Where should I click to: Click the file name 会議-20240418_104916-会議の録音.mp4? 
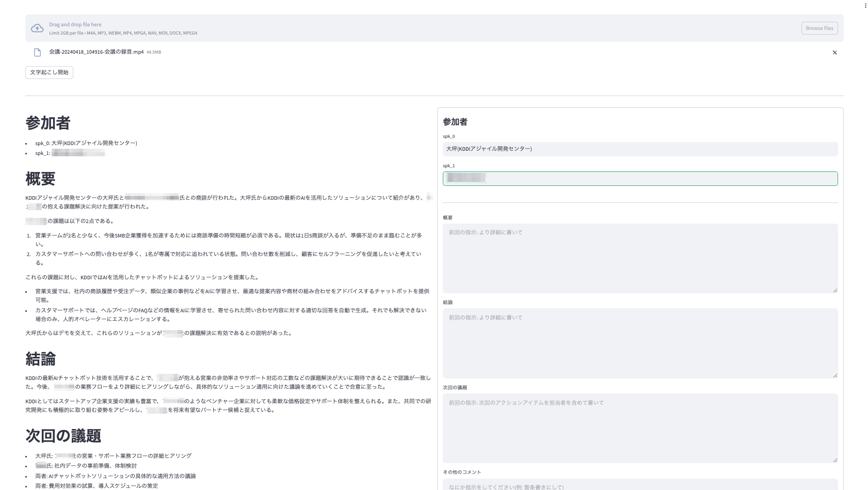tap(97, 52)
